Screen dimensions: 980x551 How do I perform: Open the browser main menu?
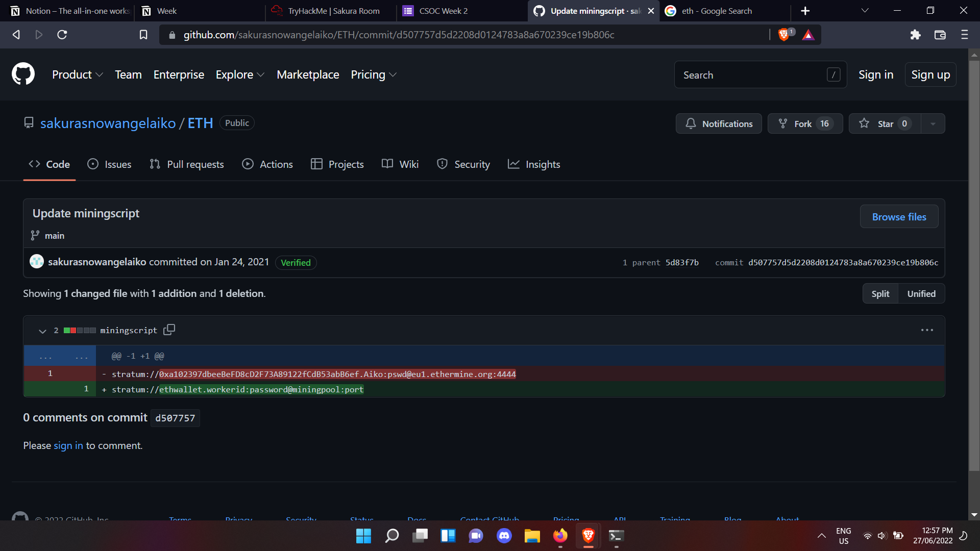pos(965,35)
